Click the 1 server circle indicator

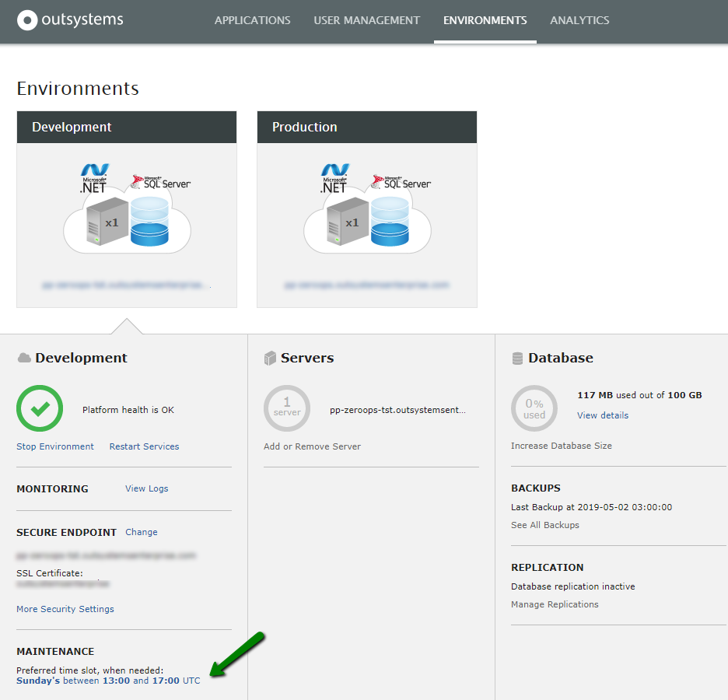pyautogui.click(x=287, y=408)
